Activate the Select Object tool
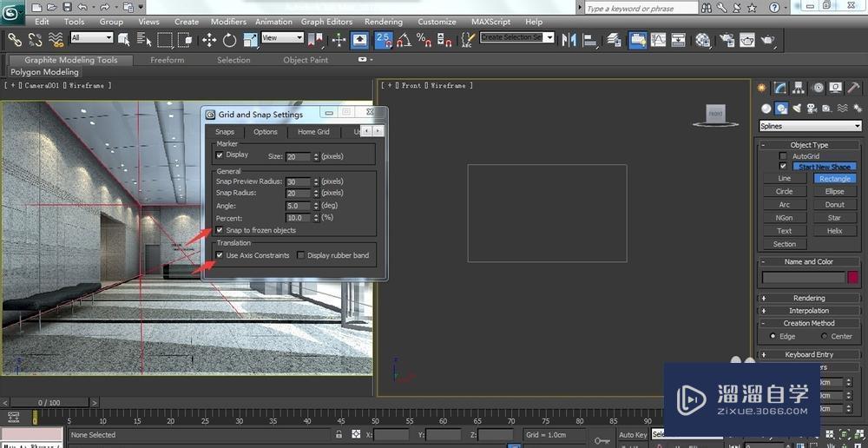Image resolution: width=868 pixels, height=448 pixels. click(123, 39)
